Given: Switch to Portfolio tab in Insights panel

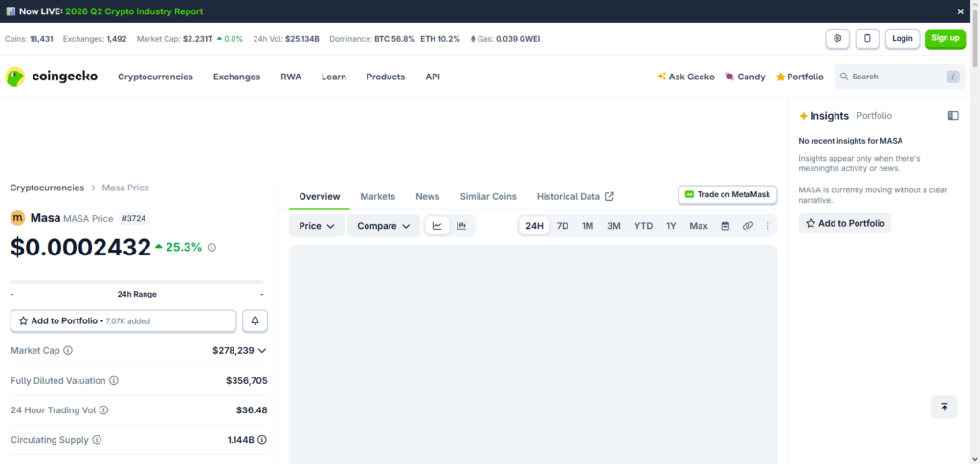Looking at the screenshot, I should coord(874,116).
